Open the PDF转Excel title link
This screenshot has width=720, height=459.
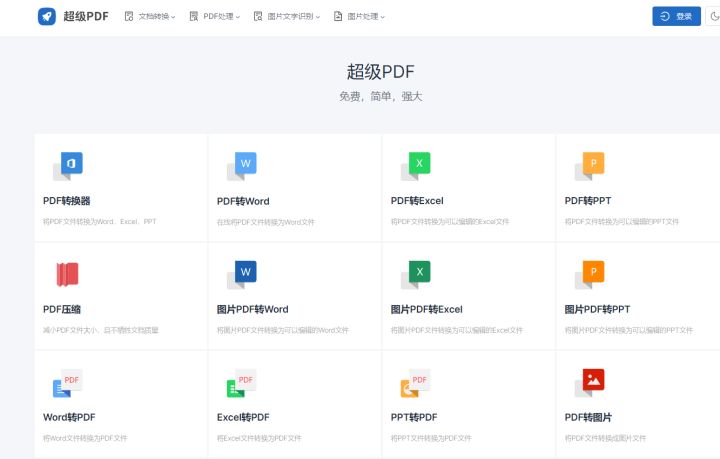coord(417,201)
